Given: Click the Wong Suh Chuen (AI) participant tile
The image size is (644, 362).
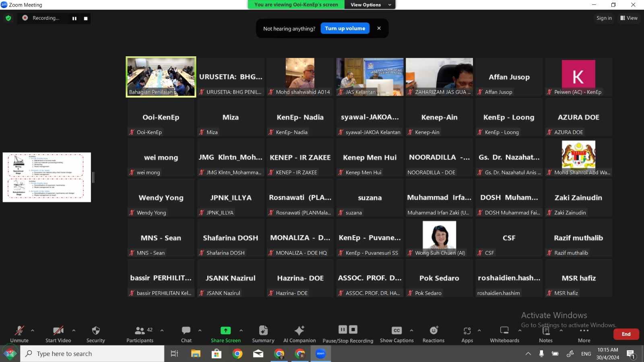Looking at the screenshot, I should 440,238.
